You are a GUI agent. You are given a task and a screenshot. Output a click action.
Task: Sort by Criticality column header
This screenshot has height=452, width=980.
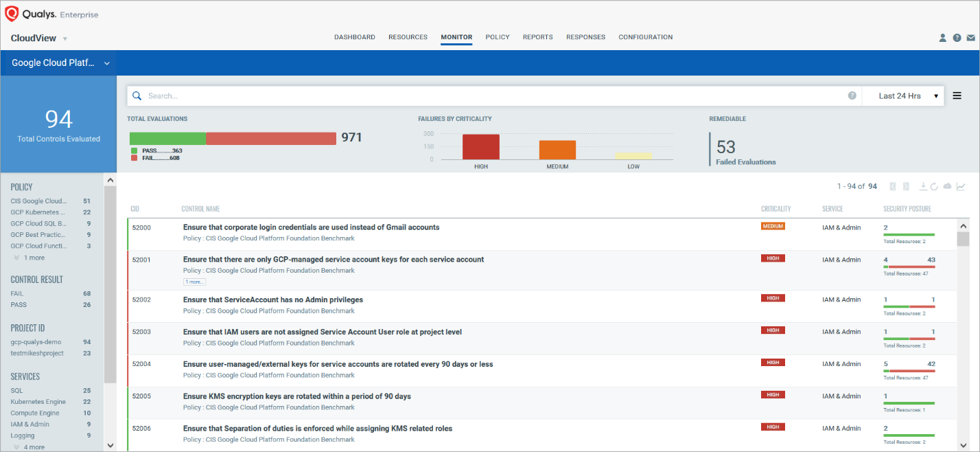tap(775, 209)
